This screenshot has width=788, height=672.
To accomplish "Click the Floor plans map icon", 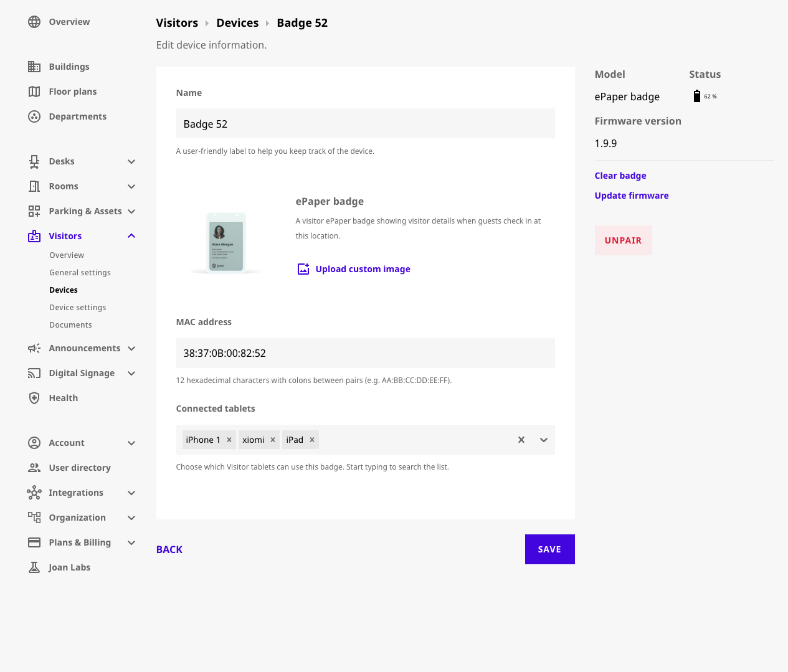I will point(34,92).
